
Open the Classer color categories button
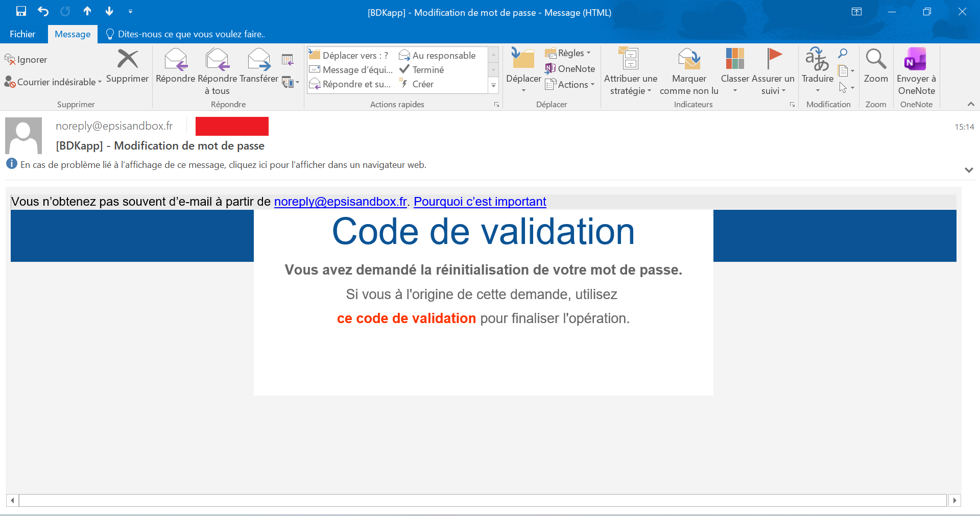tap(735, 70)
